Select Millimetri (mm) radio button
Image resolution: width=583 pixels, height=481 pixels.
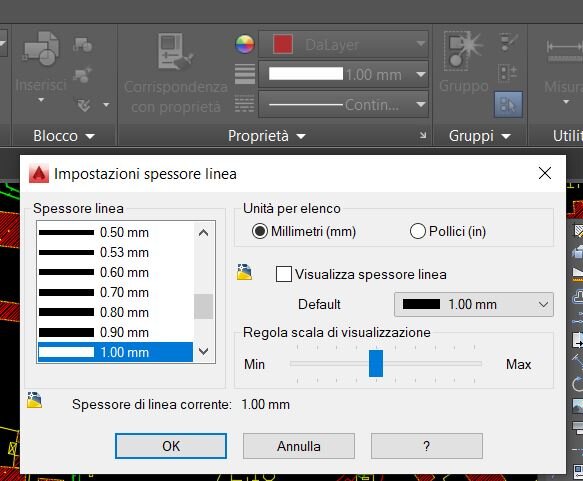(x=260, y=231)
